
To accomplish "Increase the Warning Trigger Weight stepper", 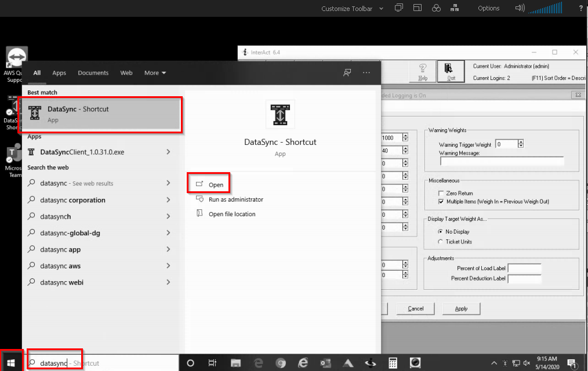I will [521, 141].
